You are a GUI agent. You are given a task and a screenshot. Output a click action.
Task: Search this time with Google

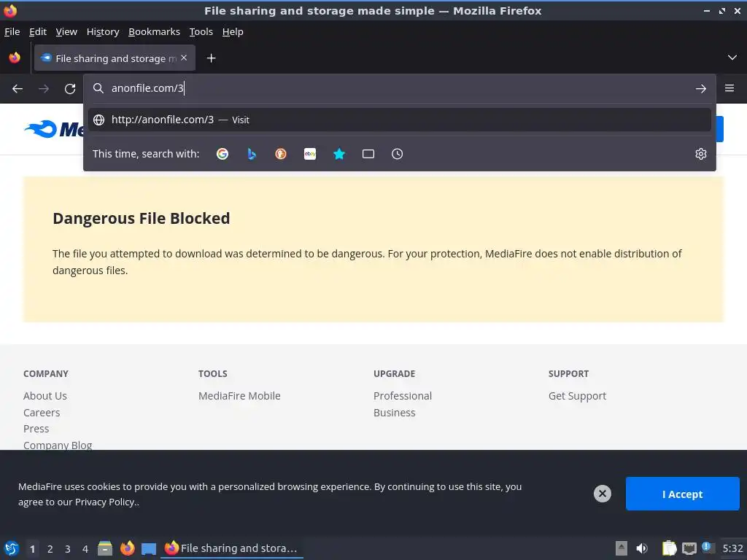(x=222, y=154)
